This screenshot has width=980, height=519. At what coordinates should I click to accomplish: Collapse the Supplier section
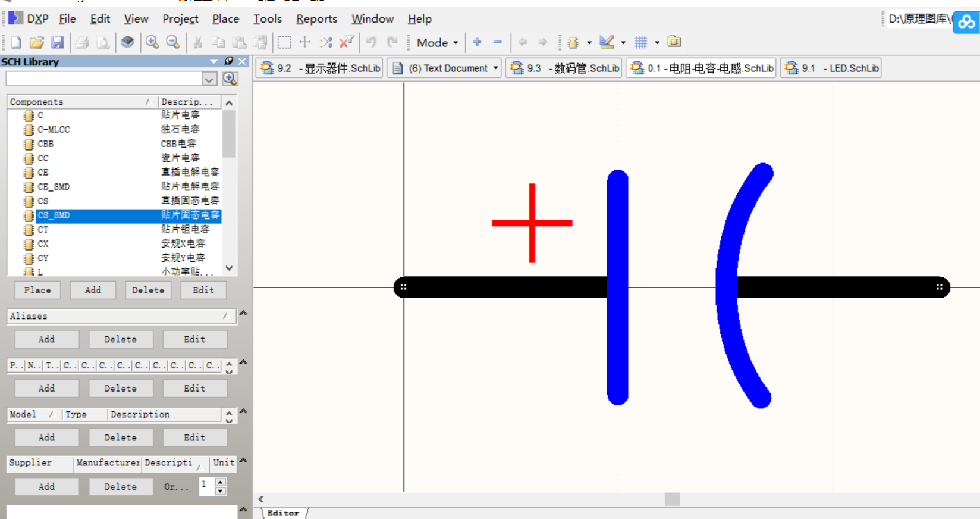(x=243, y=460)
